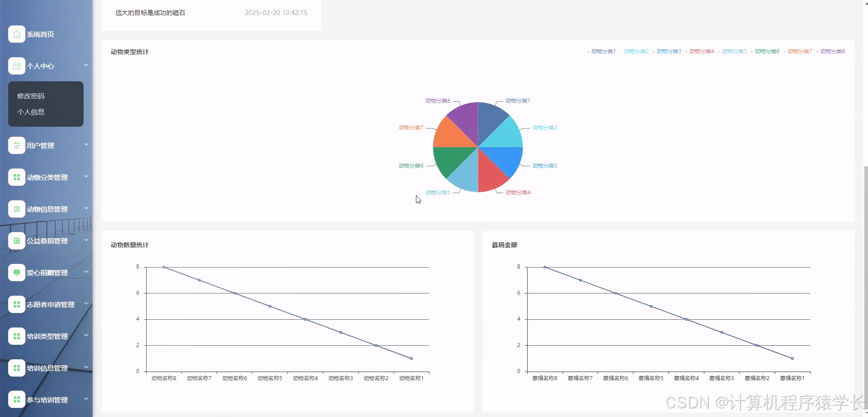The width and height of the screenshot is (868, 417).
Task: Click the 动物名称5 axis label
Action: coord(270,378)
